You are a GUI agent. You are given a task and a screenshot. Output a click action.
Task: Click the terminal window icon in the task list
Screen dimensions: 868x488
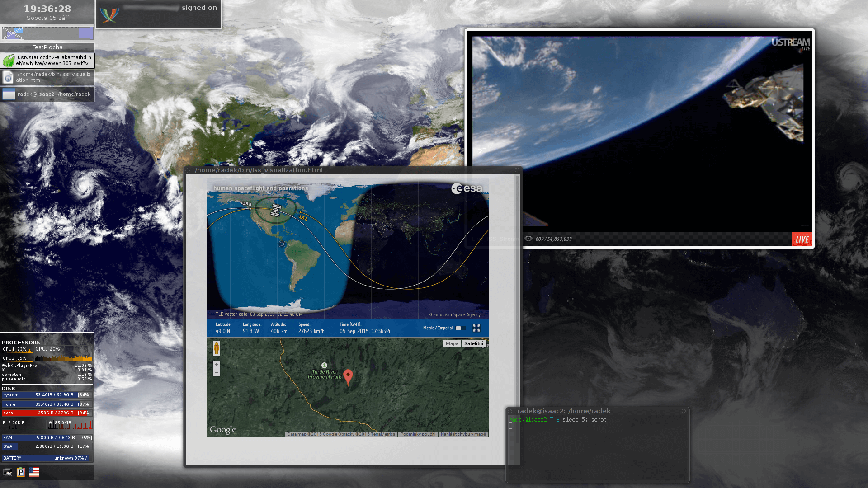coord(9,94)
